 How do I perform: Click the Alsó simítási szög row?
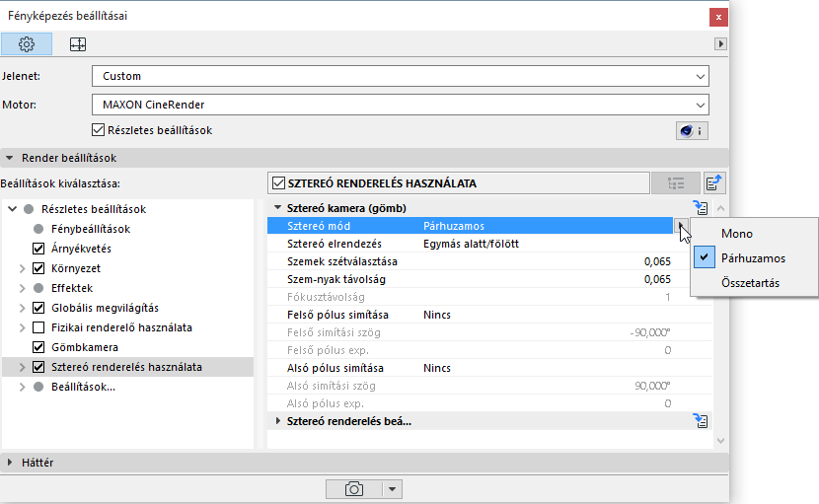pyautogui.click(x=490, y=386)
